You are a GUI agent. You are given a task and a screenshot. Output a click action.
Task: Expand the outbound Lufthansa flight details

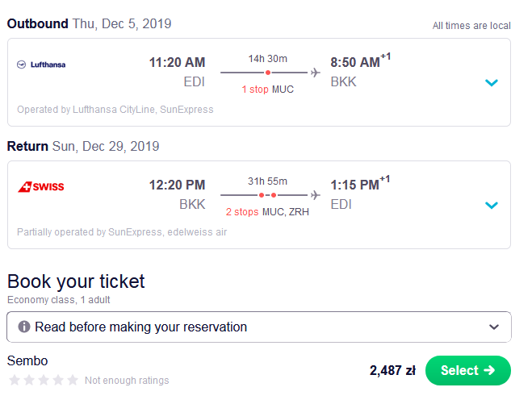492,82
